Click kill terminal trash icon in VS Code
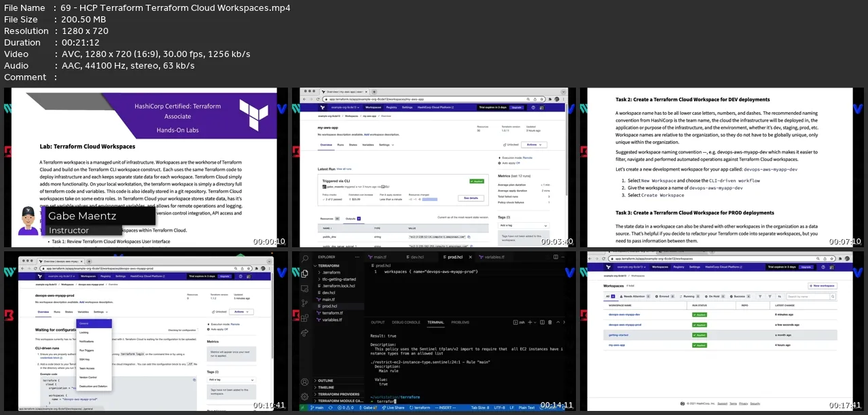868x415 pixels. (x=550, y=323)
